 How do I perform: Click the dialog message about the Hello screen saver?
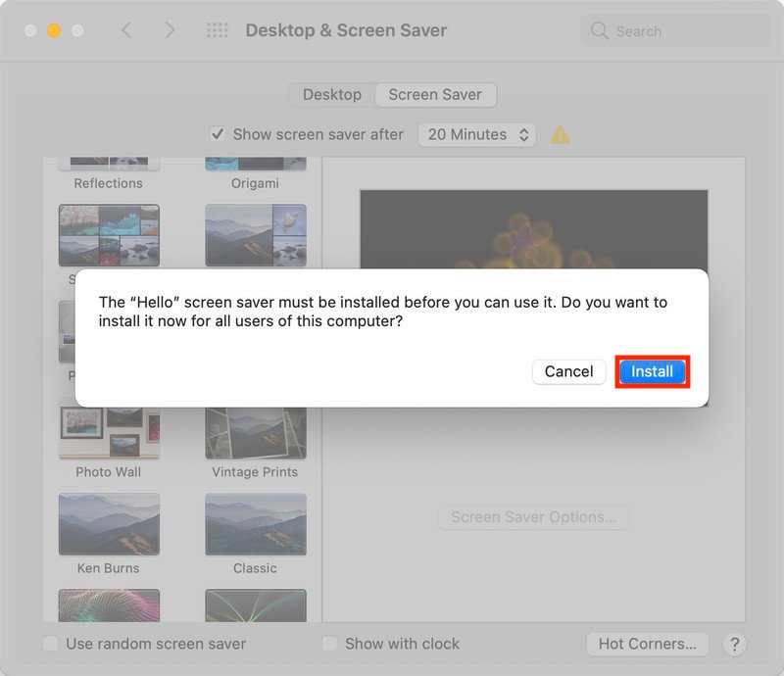[383, 312]
